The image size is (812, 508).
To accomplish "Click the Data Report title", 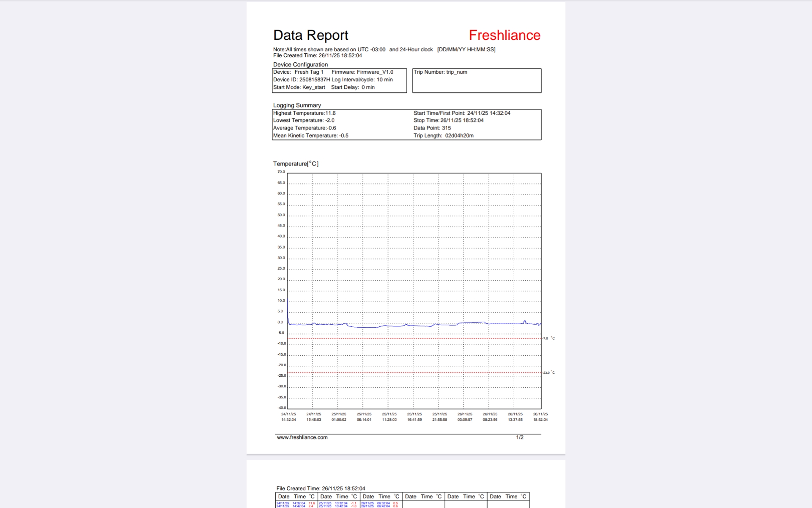I will click(x=310, y=35).
